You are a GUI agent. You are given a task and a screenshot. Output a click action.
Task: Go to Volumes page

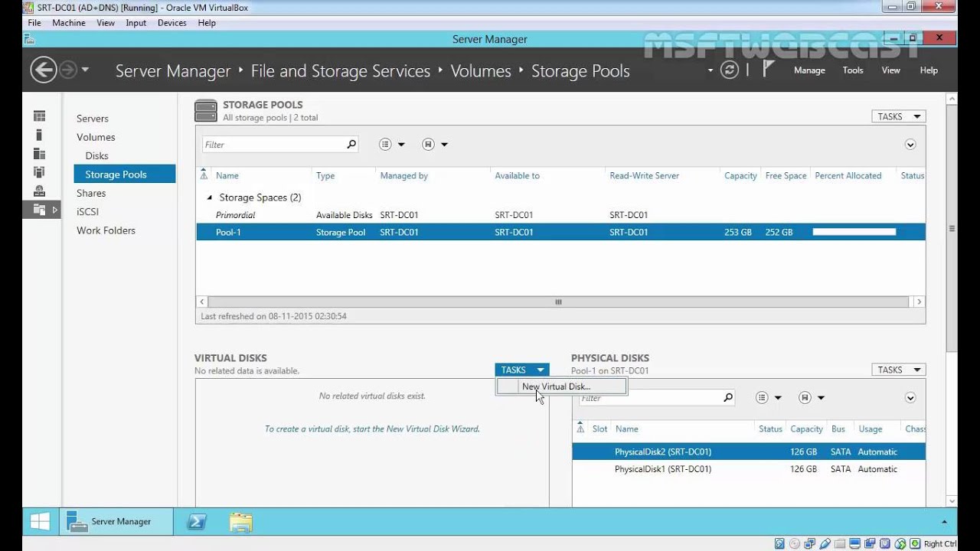coord(96,137)
